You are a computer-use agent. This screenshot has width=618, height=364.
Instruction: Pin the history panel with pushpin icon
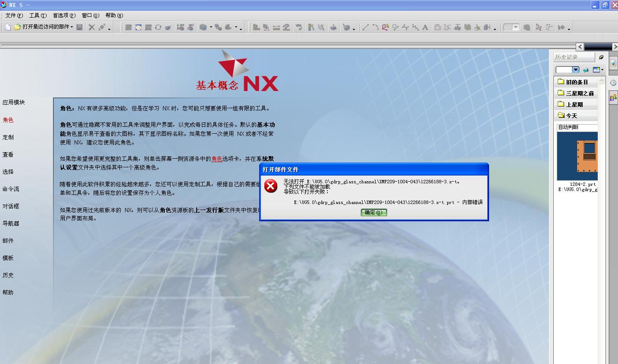tap(601, 57)
